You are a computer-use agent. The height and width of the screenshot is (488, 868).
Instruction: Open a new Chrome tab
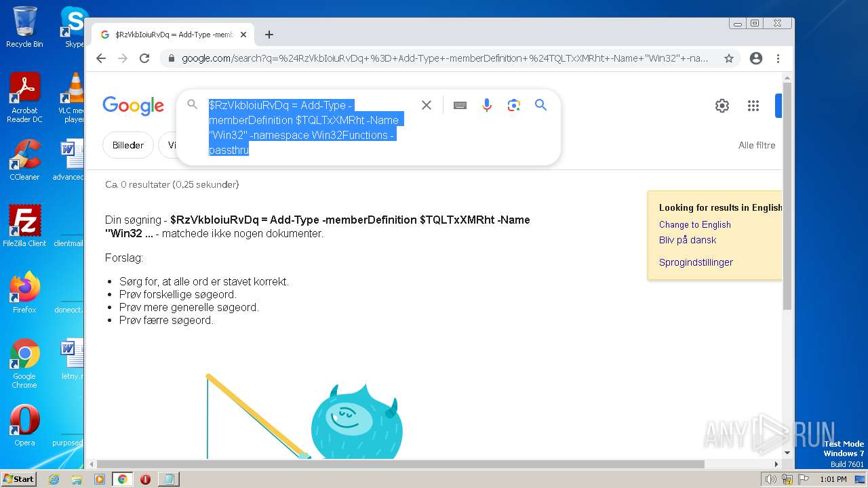click(x=269, y=35)
